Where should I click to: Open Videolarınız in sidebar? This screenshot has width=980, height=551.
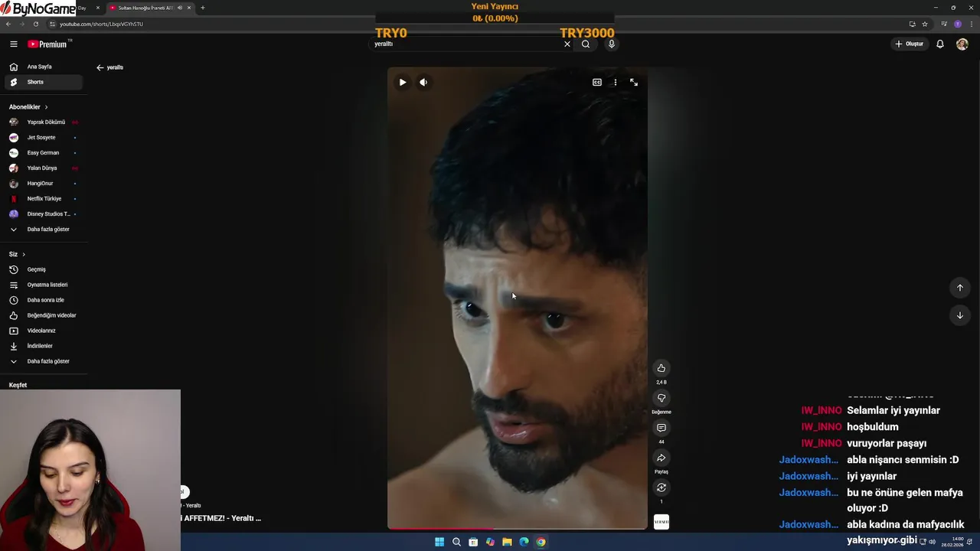tap(44, 331)
